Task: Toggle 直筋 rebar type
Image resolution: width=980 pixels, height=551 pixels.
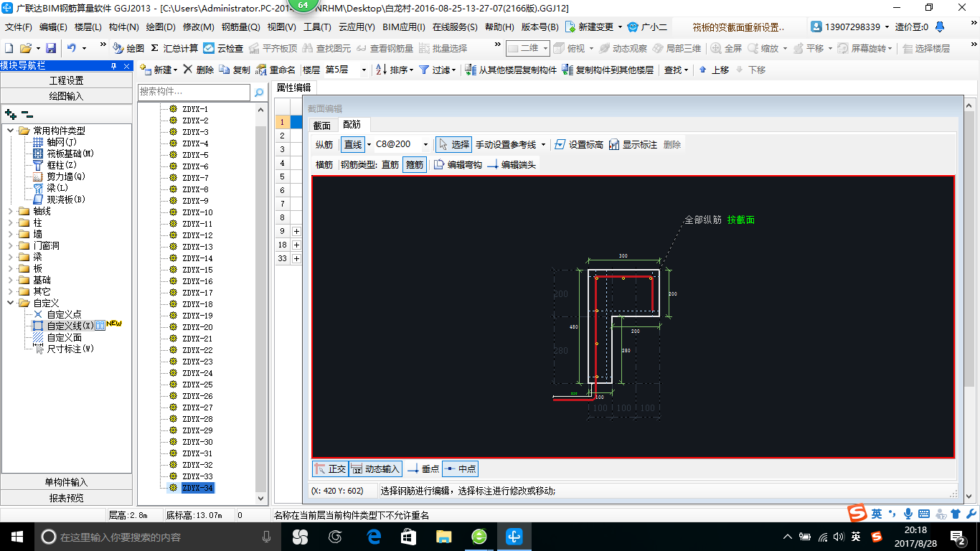Action: pyautogui.click(x=390, y=164)
